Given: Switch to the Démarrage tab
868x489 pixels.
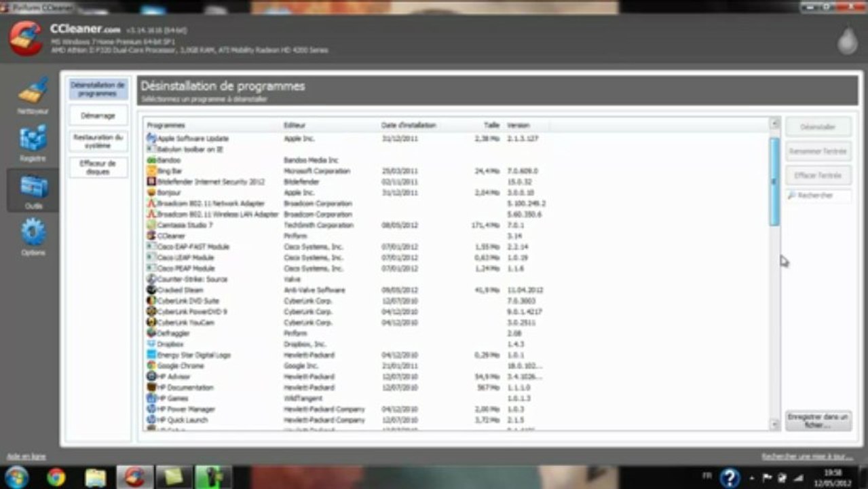Looking at the screenshot, I should click(98, 115).
